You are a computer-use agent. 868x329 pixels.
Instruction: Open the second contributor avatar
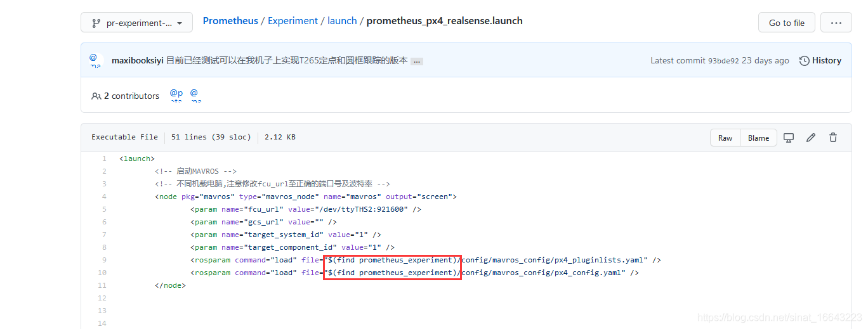coord(196,96)
